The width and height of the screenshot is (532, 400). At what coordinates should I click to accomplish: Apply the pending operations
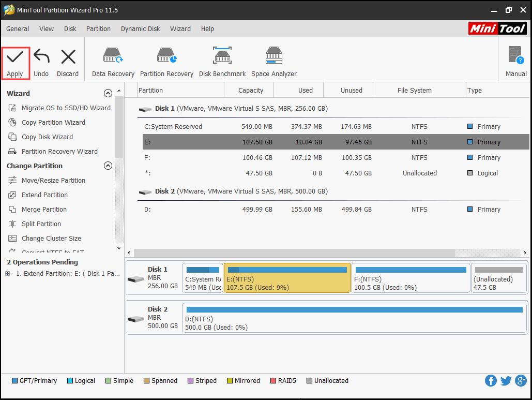coord(16,64)
